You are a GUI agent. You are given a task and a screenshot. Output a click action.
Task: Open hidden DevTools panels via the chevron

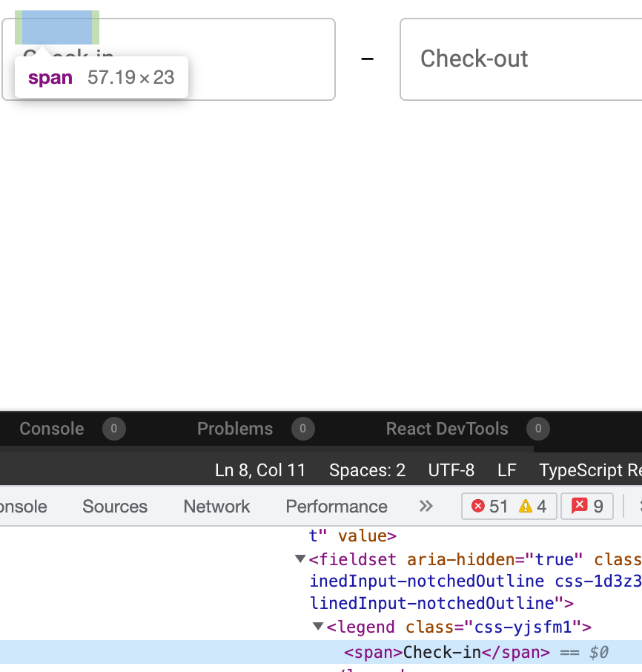click(426, 506)
